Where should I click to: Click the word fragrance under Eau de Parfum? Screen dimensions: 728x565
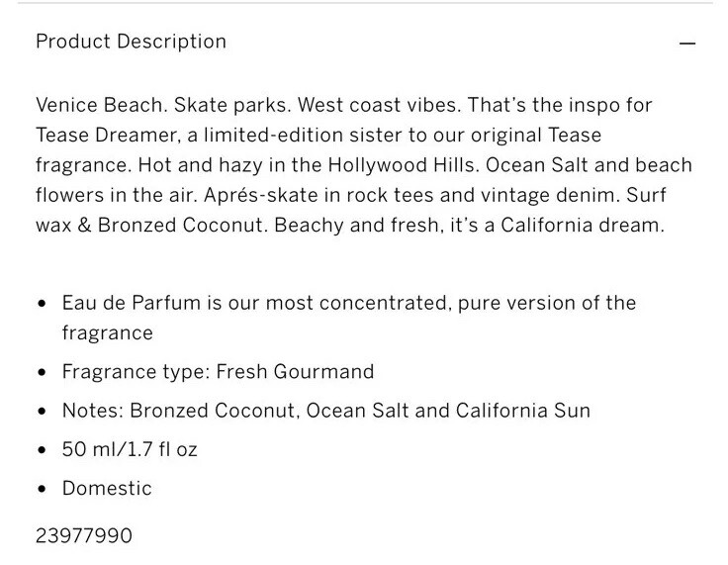[107, 333]
